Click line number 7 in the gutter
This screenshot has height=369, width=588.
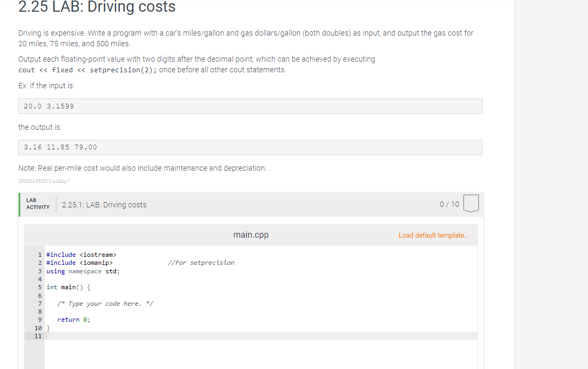click(x=39, y=303)
